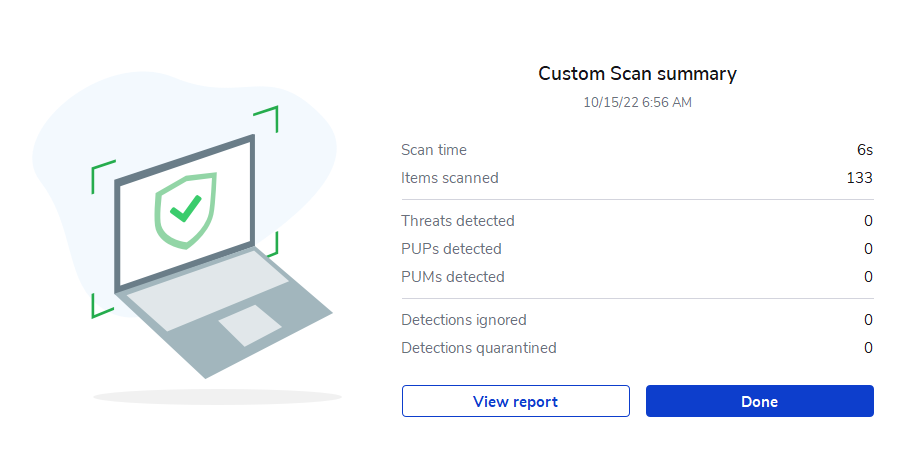
Task: Click the scan date and time text
Action: tap(637, 102)
